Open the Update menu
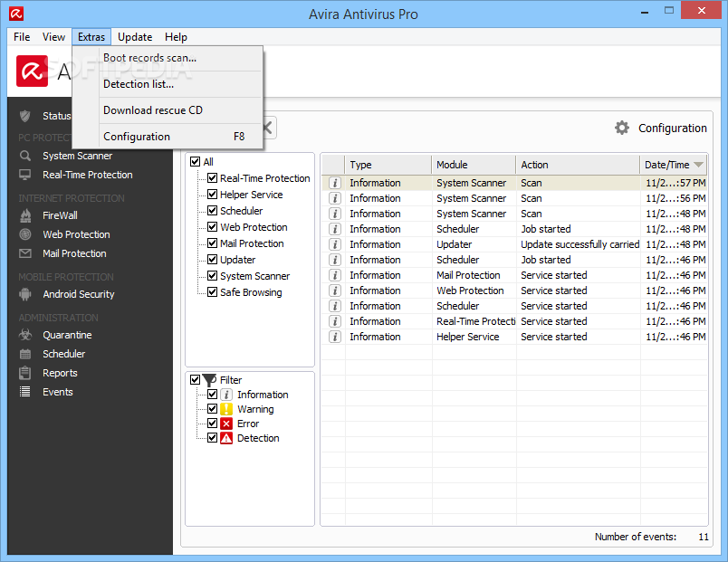The image size is (728, 562). tap(135, 37)
